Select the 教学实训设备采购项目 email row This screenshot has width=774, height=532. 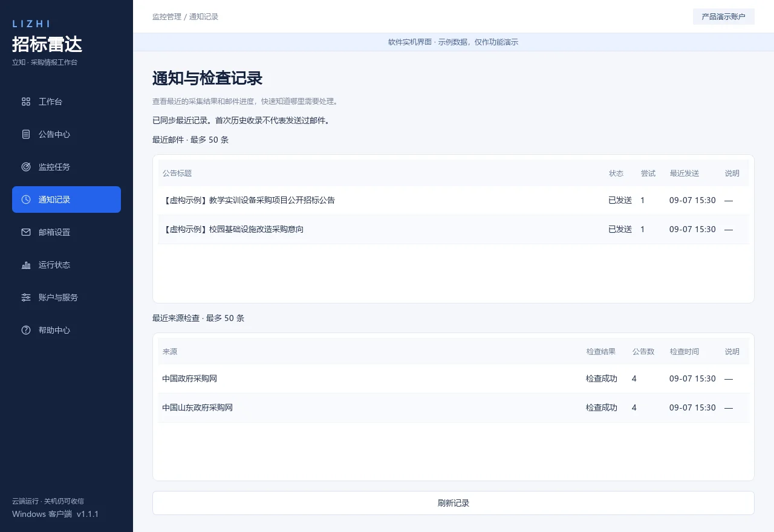coord(454,200)
